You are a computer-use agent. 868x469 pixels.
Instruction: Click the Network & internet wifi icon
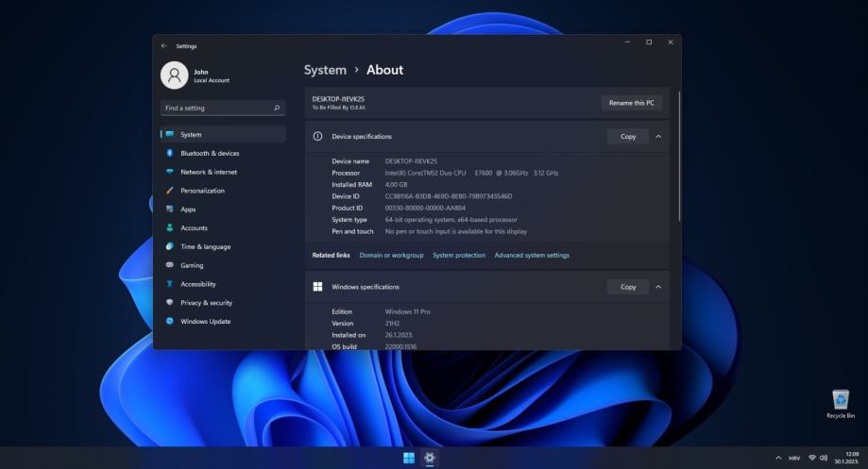170,172
